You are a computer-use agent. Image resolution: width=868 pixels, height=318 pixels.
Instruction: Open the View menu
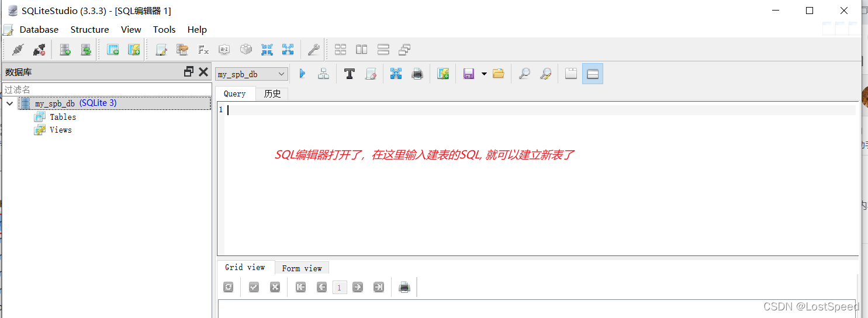pos(131,30)
